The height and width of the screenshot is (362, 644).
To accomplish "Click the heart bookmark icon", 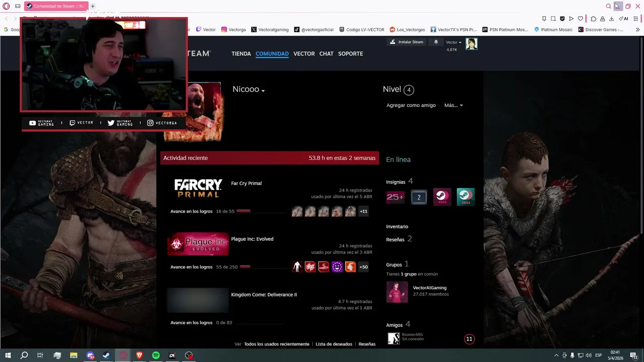I will point(580,19).
